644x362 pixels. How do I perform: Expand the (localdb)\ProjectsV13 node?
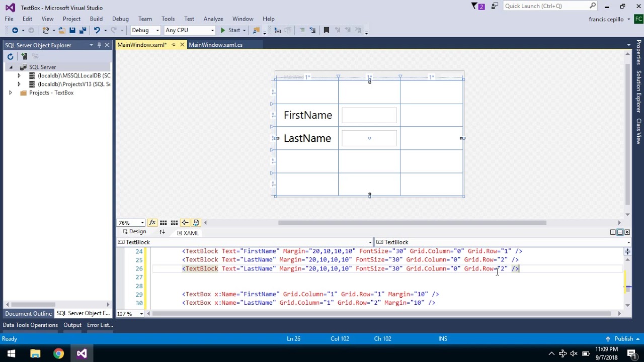click(x=19, y=84)
